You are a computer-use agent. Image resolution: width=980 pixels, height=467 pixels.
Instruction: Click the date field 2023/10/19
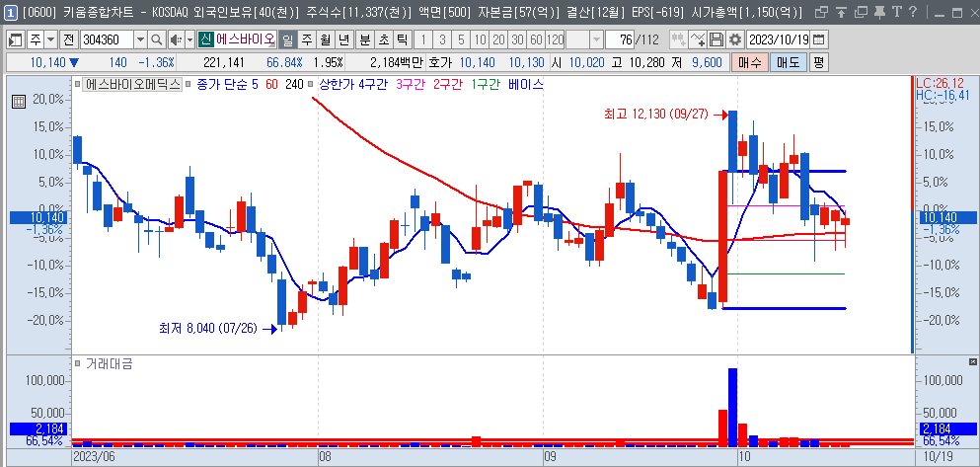click(x=779, y=40)
